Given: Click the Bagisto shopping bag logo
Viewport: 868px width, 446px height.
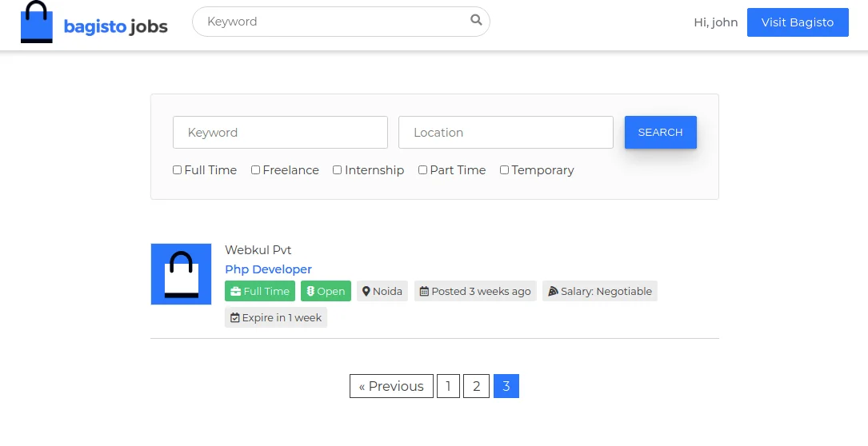Looking at the screenshot, I should pyautogui.click(x=37, y=22).
